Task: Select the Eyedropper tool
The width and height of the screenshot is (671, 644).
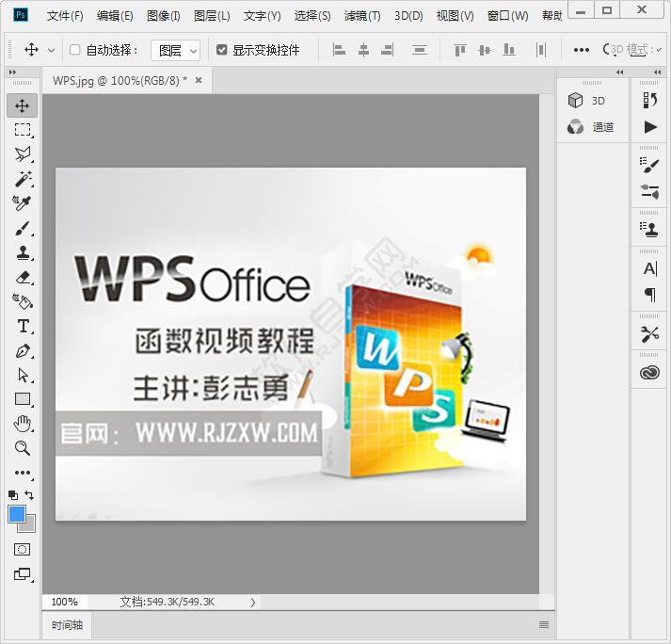Action: [23, 203]
